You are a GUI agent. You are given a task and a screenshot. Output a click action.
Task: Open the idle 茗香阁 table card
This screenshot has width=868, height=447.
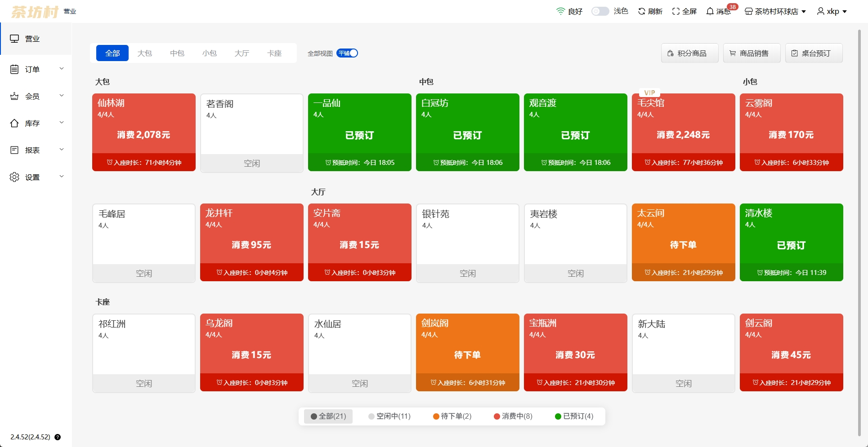click(x=252, y=133)
